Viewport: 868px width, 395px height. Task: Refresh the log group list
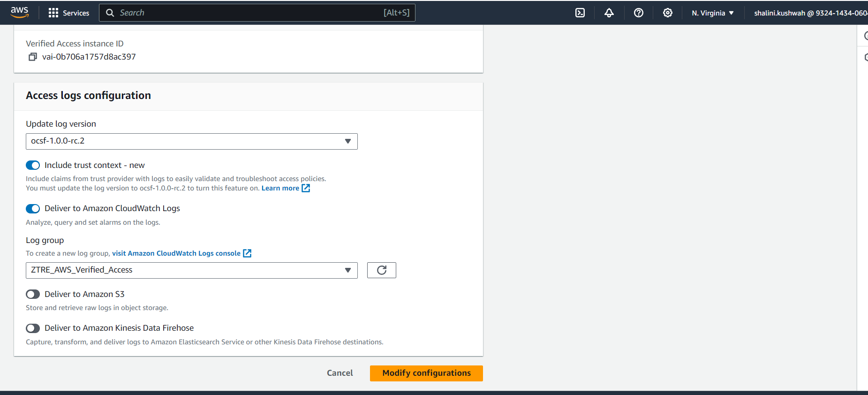tap(382, 270)
